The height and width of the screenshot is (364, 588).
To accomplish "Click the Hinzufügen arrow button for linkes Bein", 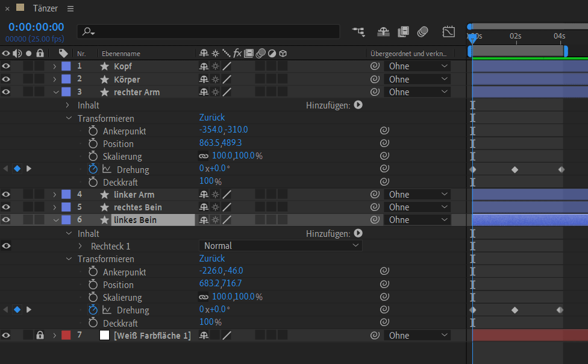I will (358, 233).
